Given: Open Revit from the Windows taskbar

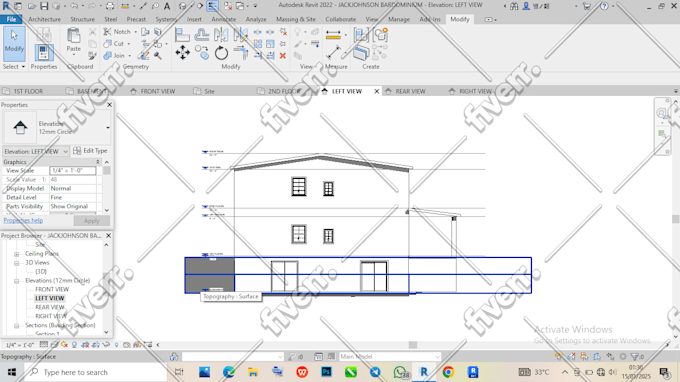Looking at the screenshot, I should coord(424,372).
